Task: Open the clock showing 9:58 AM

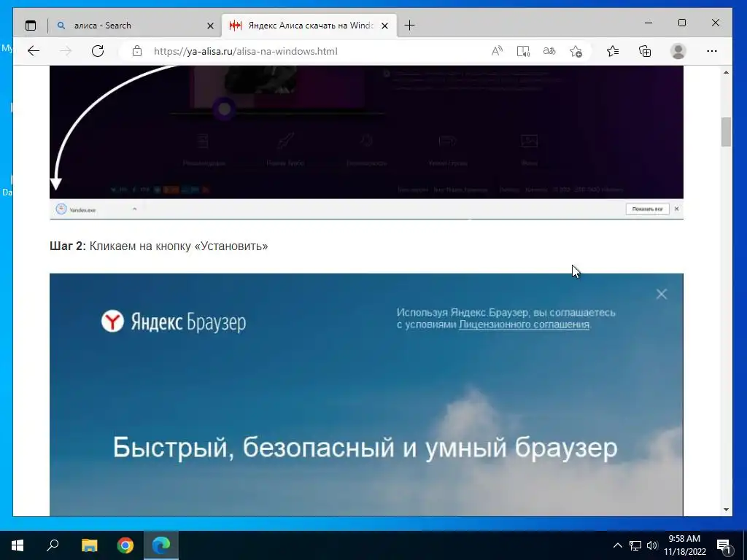Action: coord(684,545)
